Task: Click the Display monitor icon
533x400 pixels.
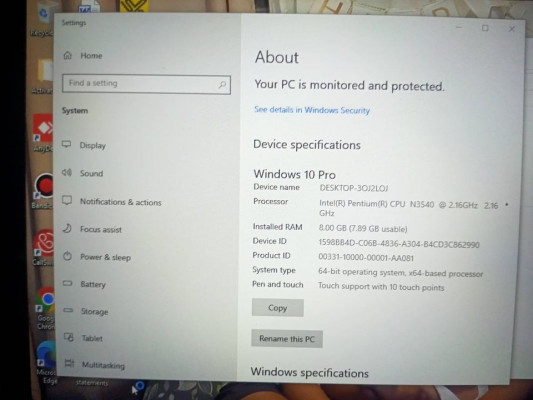Action: coord(67,144)
